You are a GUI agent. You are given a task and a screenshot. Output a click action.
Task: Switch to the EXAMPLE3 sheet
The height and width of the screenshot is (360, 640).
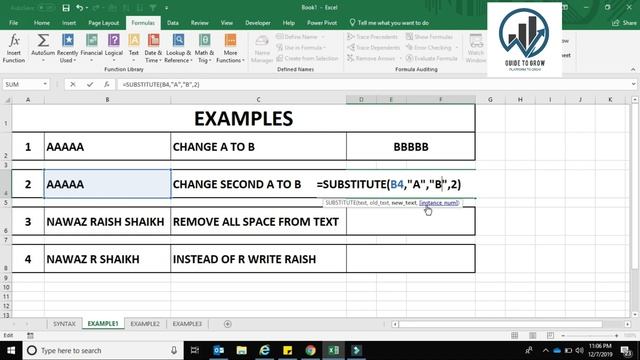point(187,324)
